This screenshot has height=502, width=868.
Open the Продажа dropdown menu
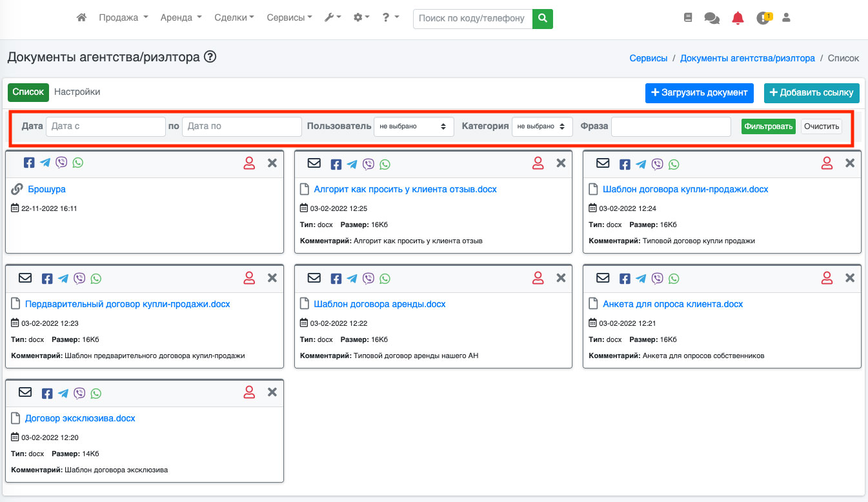[123, 18]
